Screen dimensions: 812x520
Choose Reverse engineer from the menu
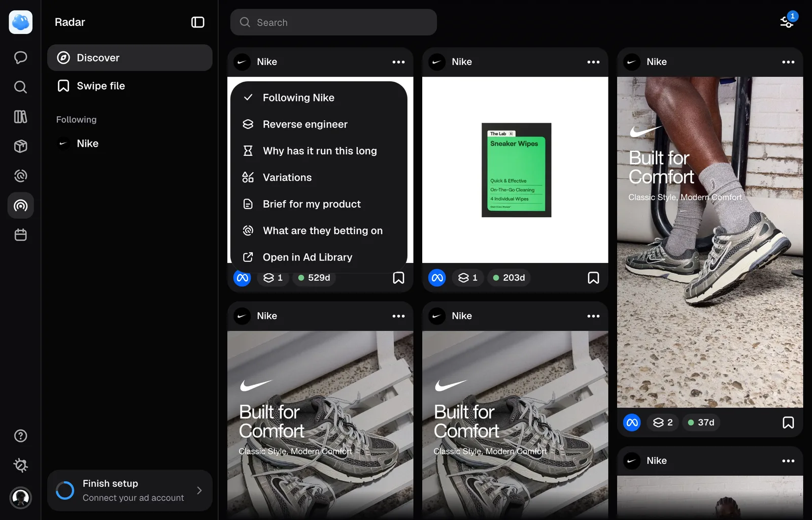click(x=319, y=124)
